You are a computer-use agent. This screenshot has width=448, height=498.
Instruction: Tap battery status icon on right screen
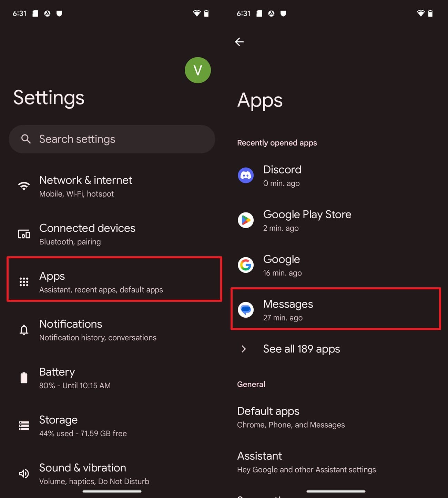(x=430, y=13)
